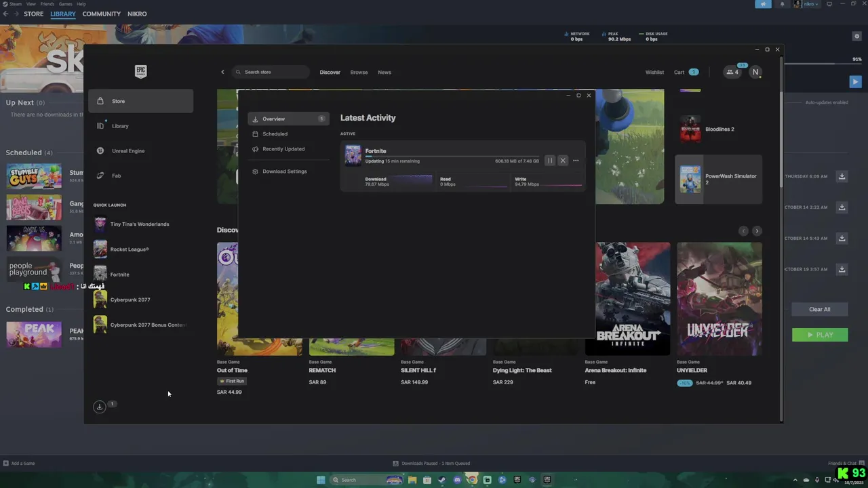Open Cyberpunk 2077 Bonus Content quick launch
868x488 pixels.
coord(140,325)
